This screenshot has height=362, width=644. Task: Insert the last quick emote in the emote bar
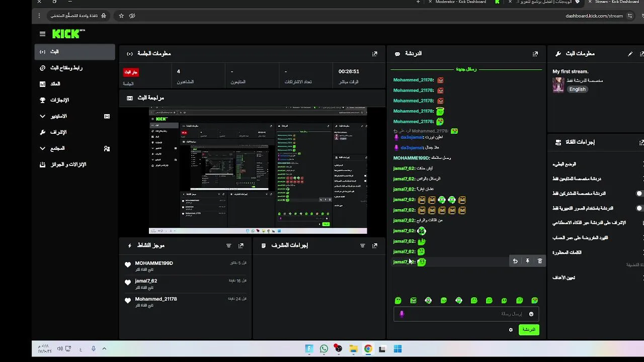pyautogui.click(x=534, y=301)
